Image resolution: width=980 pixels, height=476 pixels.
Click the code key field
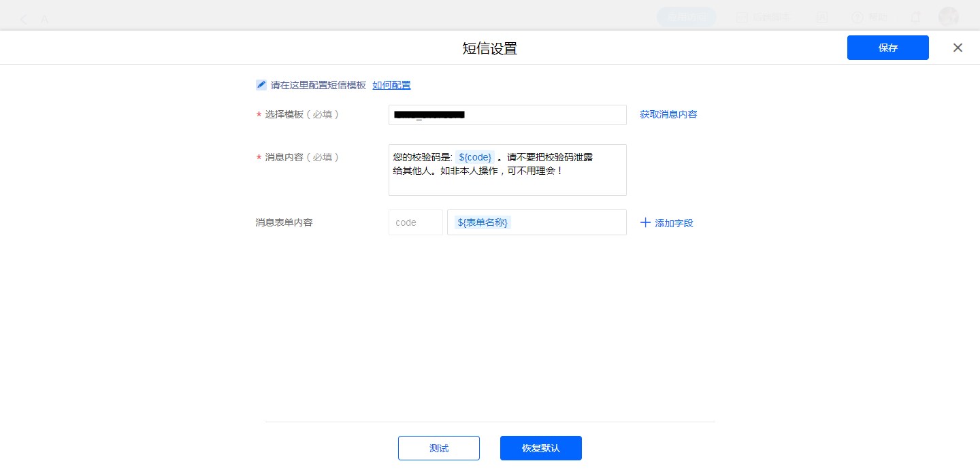415,222
